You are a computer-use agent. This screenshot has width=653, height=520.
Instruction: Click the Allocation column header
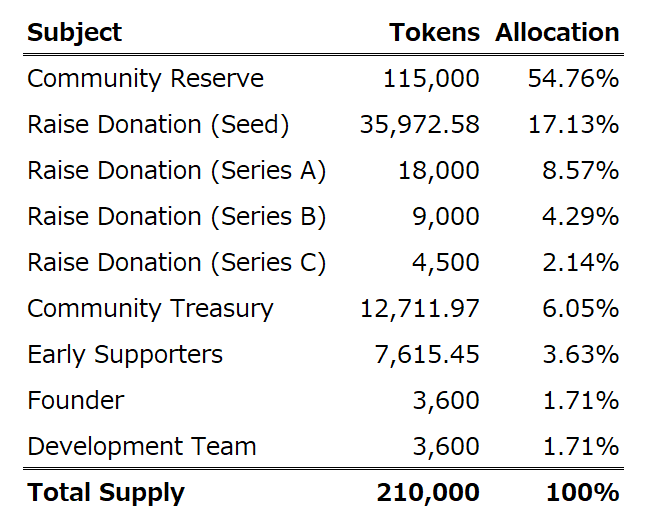557,32
